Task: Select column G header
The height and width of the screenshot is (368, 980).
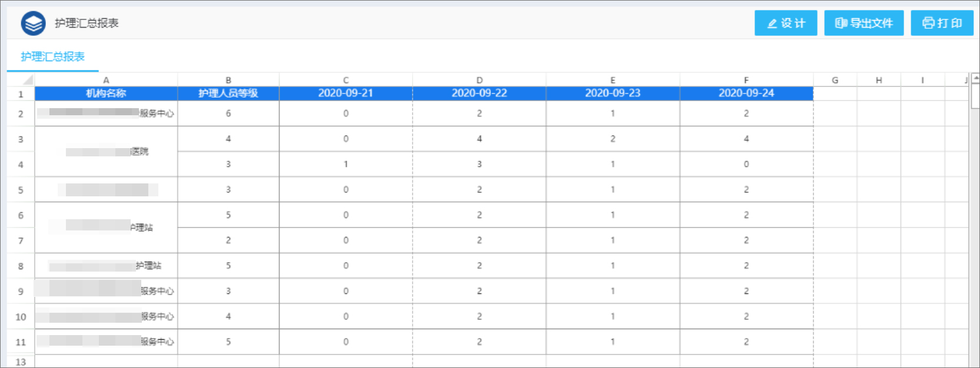Action: point(835,80)
